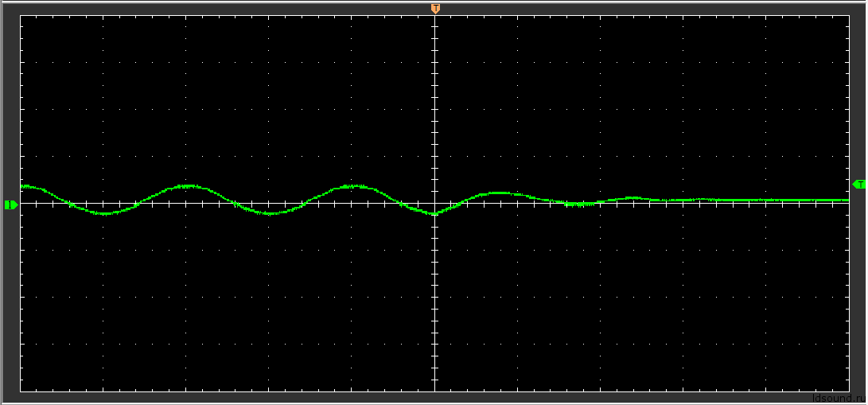Click the waveform start at the left edge
868x405 pixels.
pos(22,186)
